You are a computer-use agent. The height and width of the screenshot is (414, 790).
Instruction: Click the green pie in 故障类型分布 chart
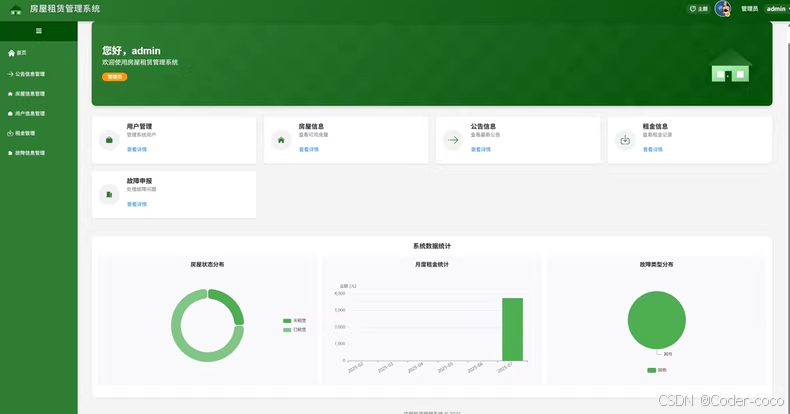point(656,320)
